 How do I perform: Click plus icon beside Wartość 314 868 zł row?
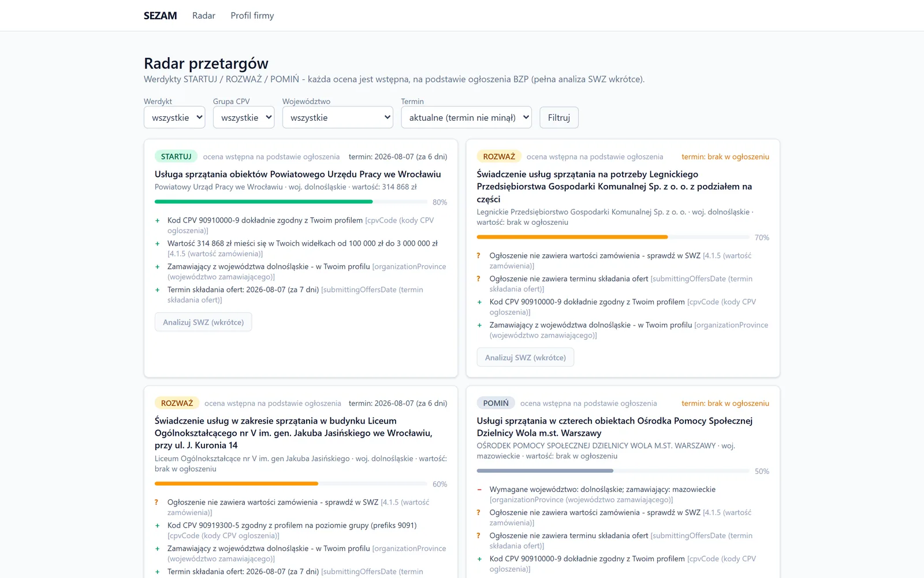(157, 243)
